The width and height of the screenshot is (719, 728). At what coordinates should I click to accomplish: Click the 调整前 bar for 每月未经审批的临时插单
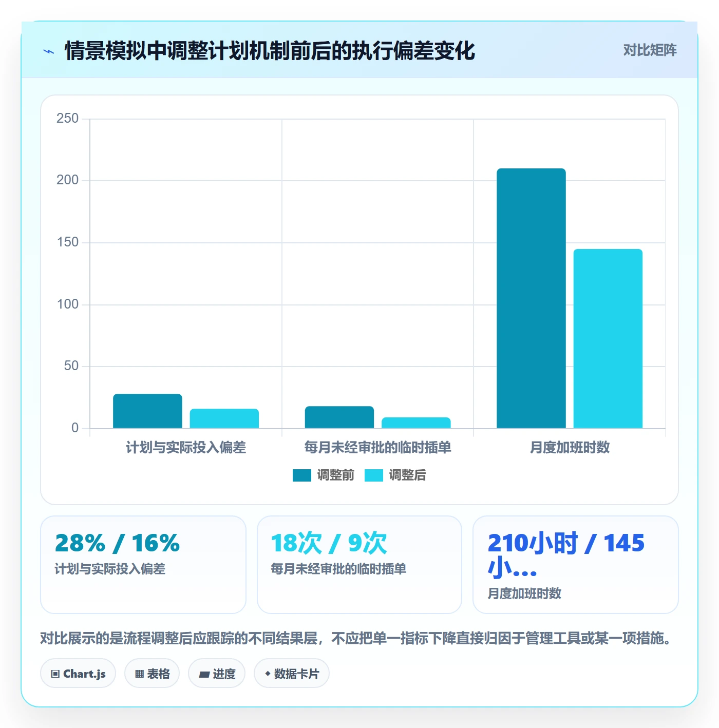click(339, 417)
